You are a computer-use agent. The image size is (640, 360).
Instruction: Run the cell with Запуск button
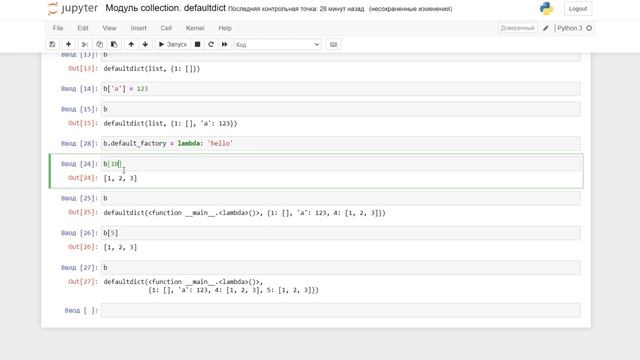tap(172, 44)
